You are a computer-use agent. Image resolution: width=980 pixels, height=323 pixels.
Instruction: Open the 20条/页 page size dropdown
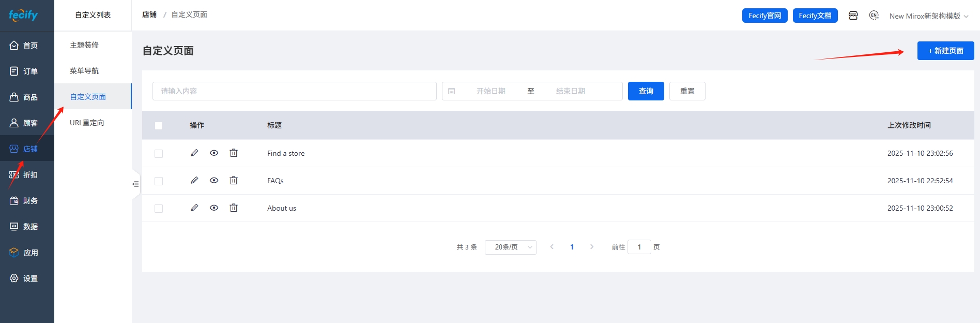[x=510, y=247]
